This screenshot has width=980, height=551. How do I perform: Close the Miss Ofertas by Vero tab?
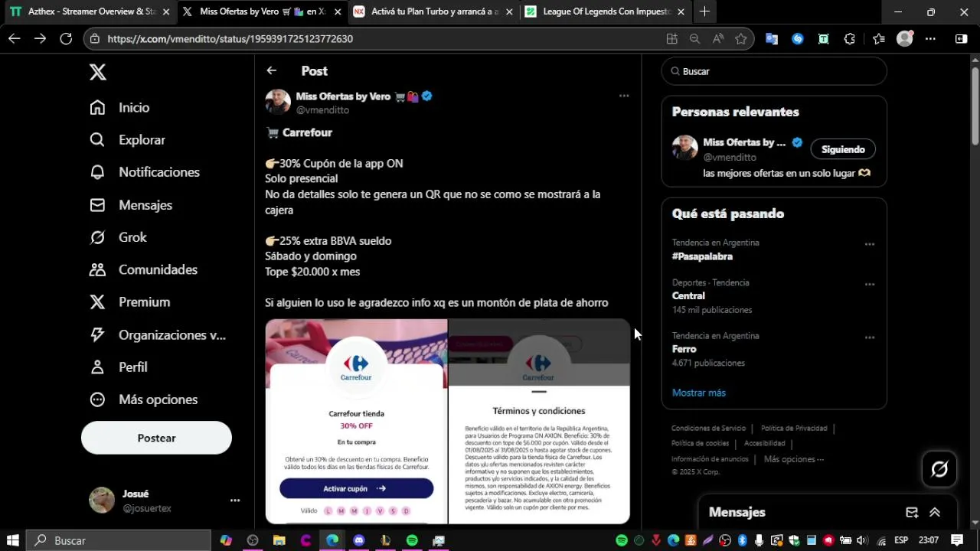(x=338, y=11)
